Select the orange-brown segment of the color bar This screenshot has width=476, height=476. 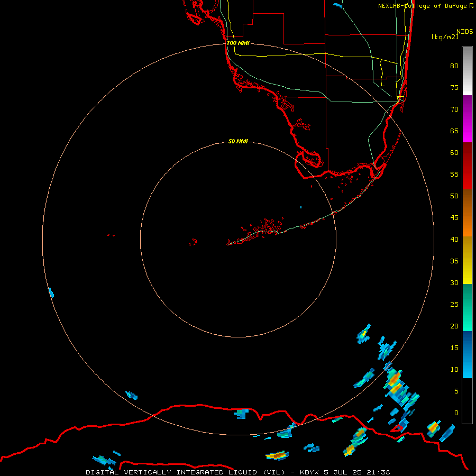(467, 213)
